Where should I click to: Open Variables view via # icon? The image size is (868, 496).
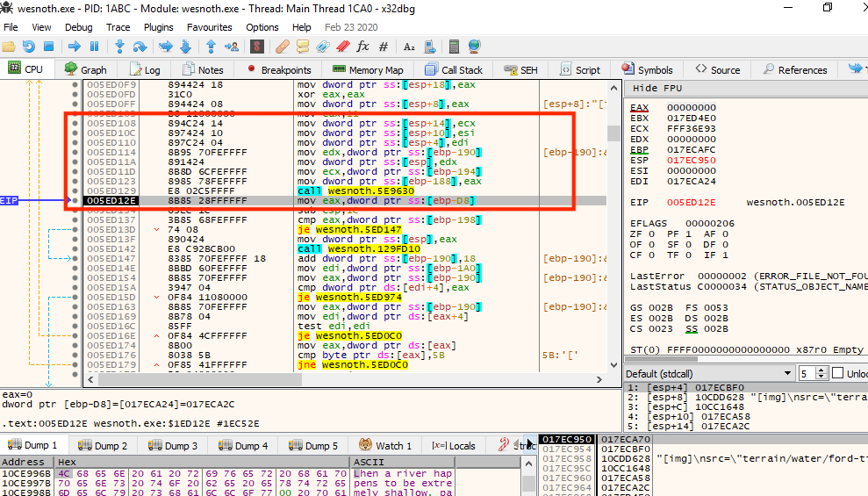383,47
